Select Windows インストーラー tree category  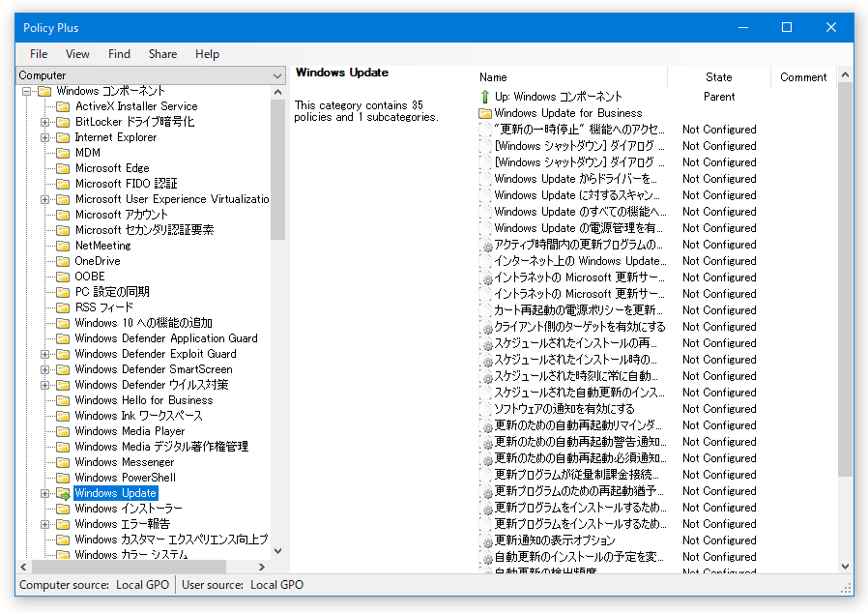(x=129, y=509)
